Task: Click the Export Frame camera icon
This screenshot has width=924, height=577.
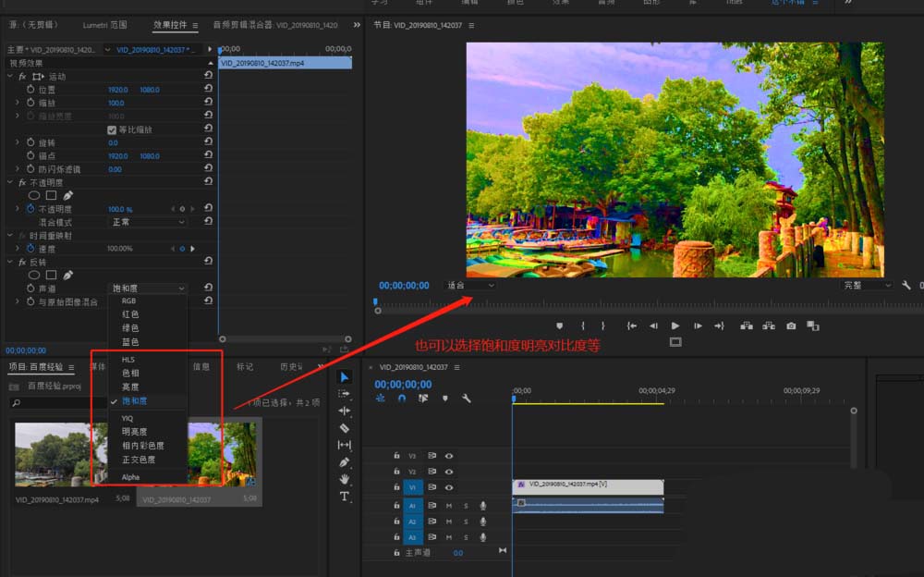Action: (791, 325)
